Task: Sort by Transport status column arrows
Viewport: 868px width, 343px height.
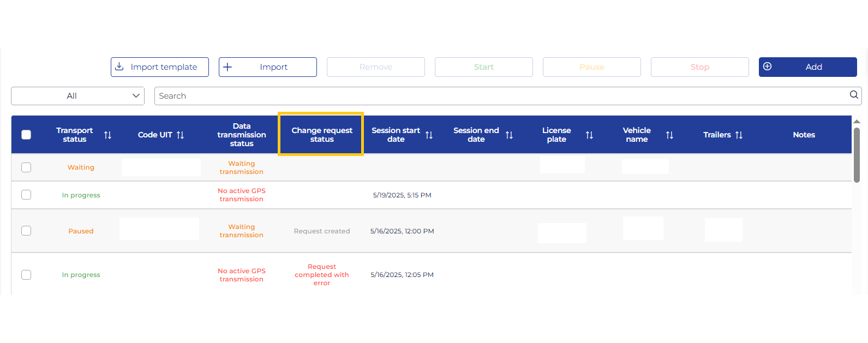Action: pos(107,135)
